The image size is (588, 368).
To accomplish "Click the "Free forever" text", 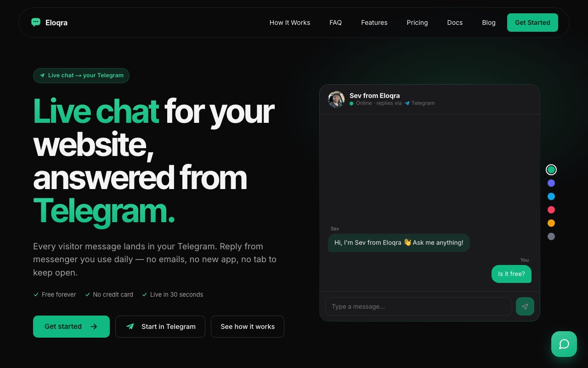I will (x=59, y=294).
